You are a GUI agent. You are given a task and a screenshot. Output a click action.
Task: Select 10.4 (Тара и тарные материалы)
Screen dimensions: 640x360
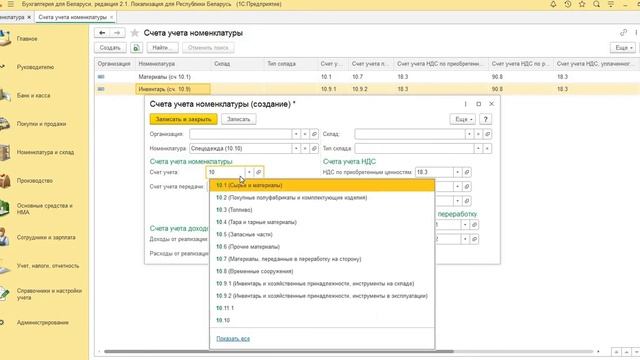(x=322, y=222)
